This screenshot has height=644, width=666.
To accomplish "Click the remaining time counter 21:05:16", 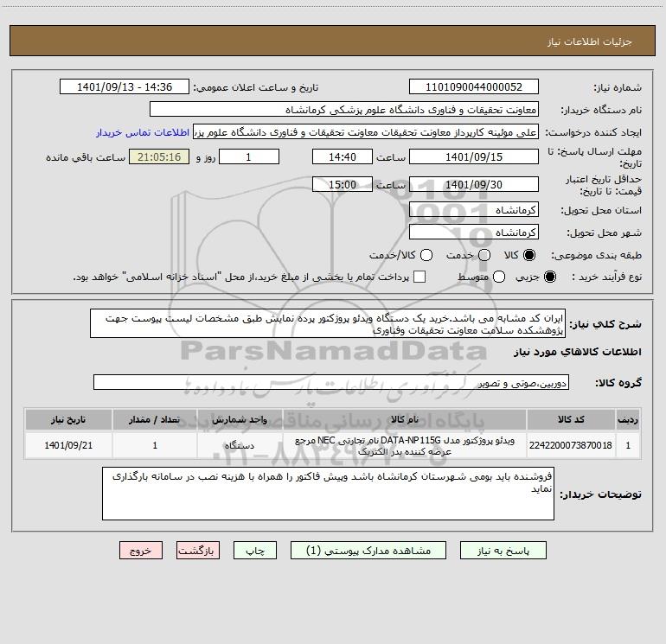I will (x=159, y=156).
